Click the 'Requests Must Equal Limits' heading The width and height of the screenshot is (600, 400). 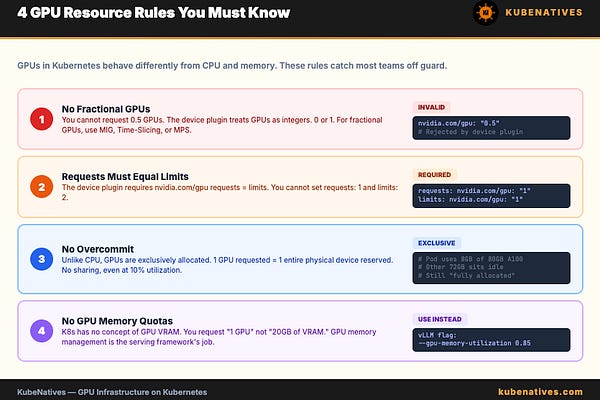tap(125, 176)
